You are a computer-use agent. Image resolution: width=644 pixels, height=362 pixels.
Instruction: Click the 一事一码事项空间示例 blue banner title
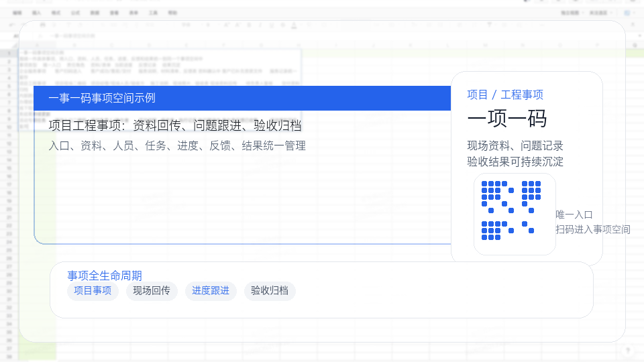coord(102,98)
